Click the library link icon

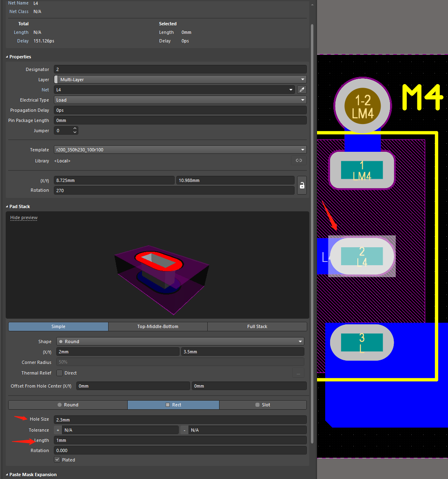299,161
